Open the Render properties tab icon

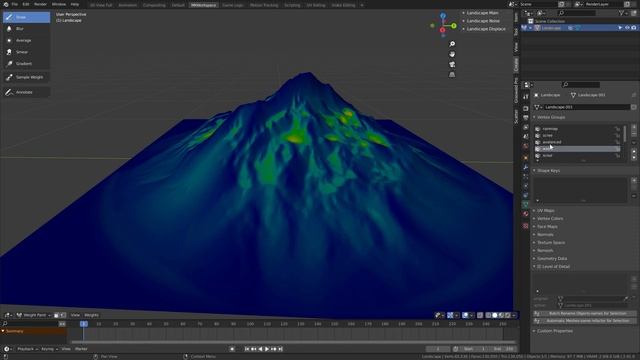pos(525,109)
